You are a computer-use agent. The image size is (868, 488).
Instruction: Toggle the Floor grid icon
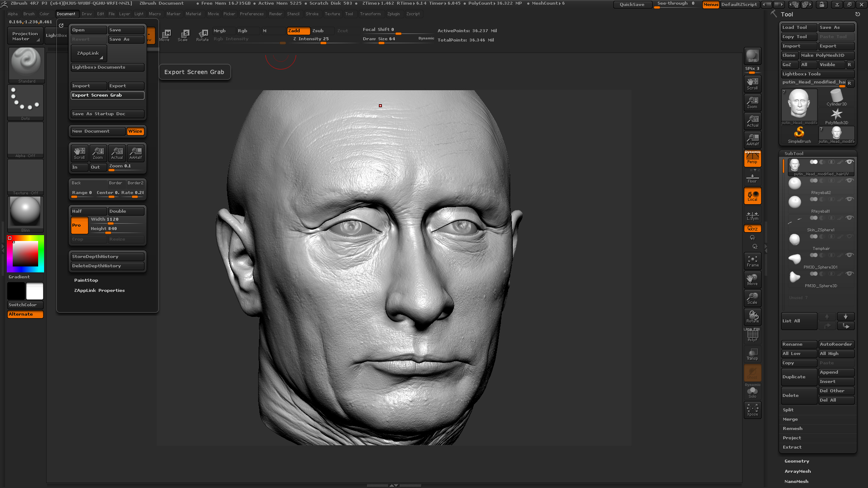pyautogui.click(x=752, y=178)
